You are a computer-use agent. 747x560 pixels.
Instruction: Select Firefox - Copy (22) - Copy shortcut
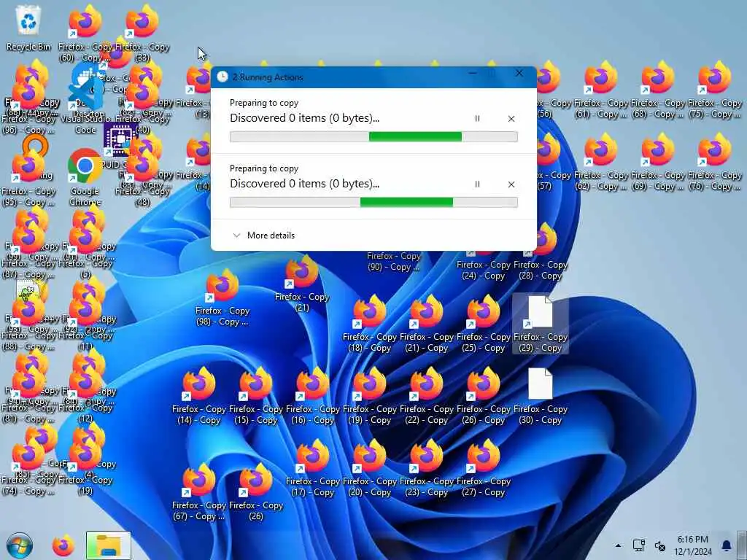pos(426,396)
